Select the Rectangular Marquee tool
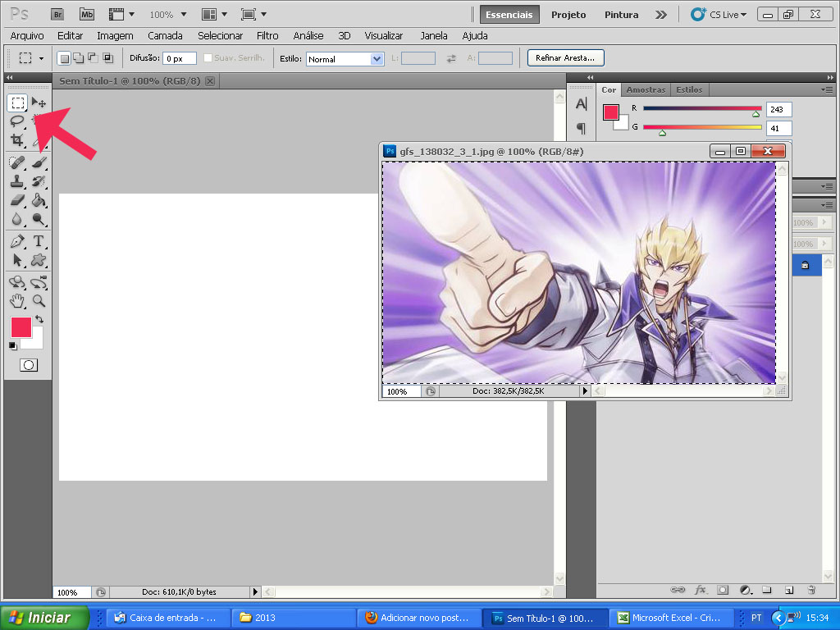 point(17,103)
